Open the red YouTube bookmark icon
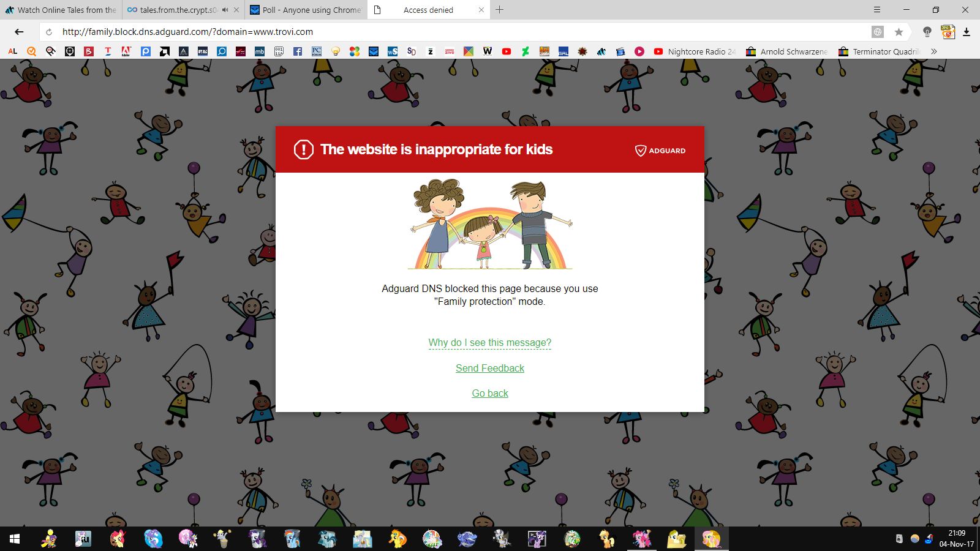 point(507,51)
